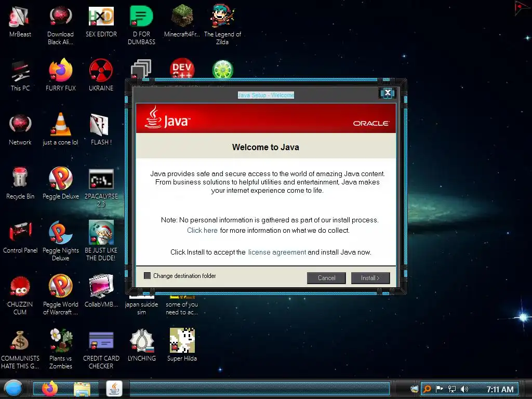Viewport: 532px width, 399px height.
Task: Click the orange magnifier tray icon
Action: (x=427, y=389)
